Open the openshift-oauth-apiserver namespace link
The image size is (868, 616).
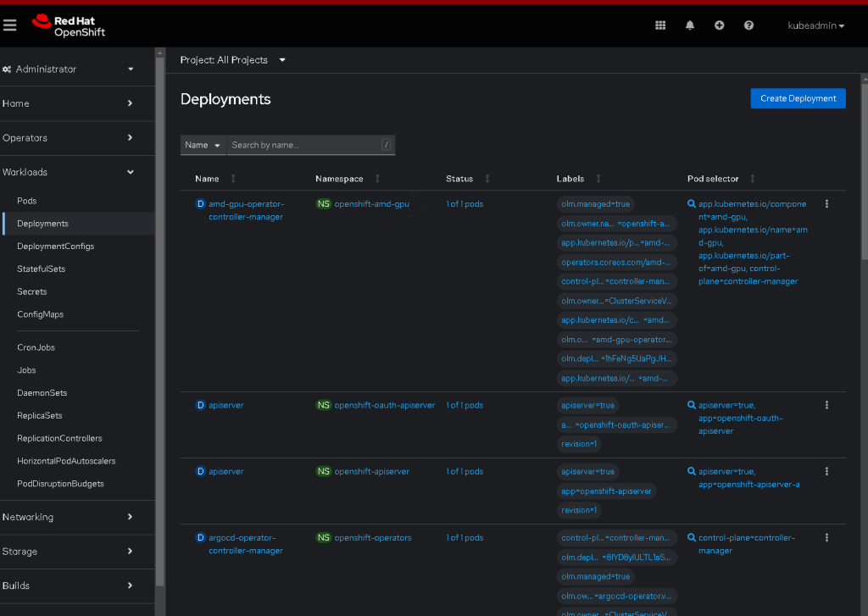[384, 405]
